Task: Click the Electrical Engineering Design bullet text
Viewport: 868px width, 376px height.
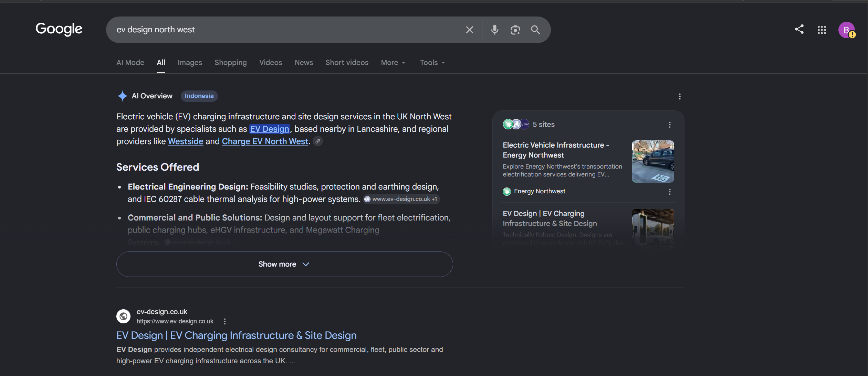Action: 283,193
